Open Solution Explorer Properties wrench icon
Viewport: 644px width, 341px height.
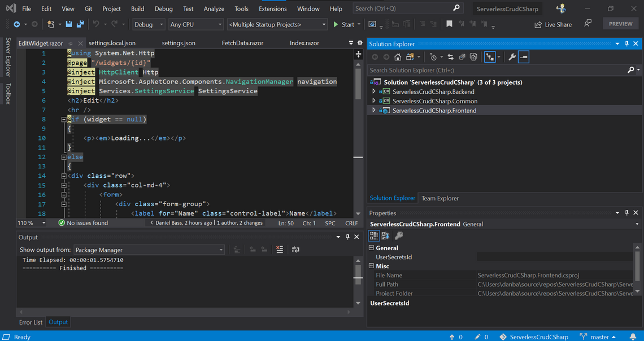pos(512,57)
